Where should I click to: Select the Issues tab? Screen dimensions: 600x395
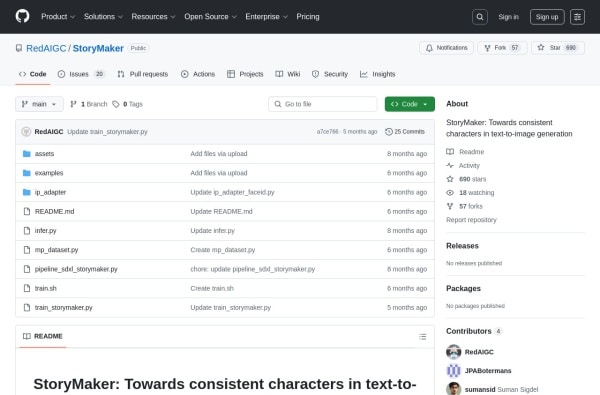point(81,74)
